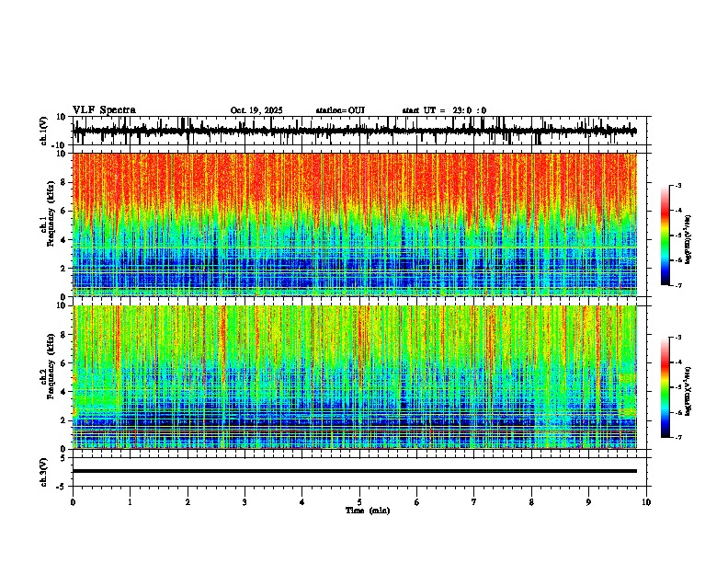Click the ch.1 color scale bar

point(665,236)
